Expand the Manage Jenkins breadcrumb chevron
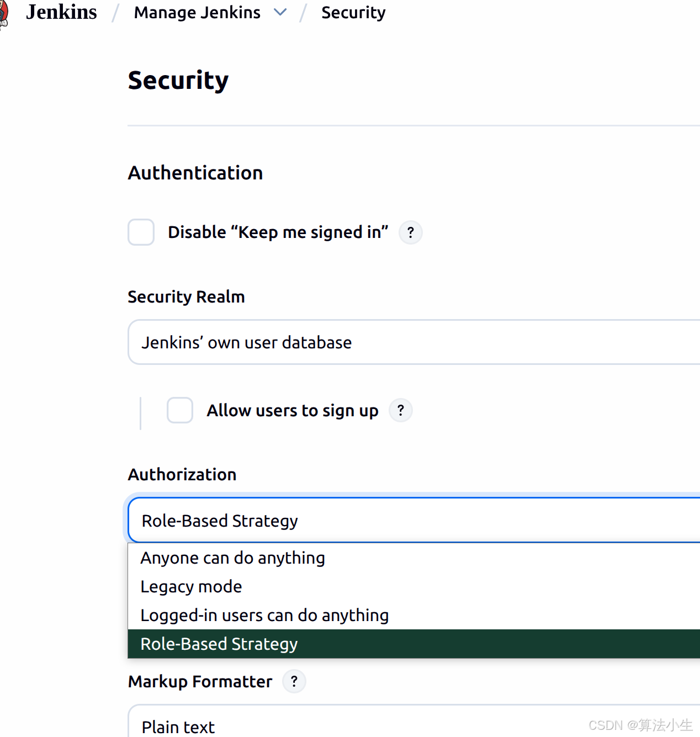The image size is (700, 737). point(280,12)
